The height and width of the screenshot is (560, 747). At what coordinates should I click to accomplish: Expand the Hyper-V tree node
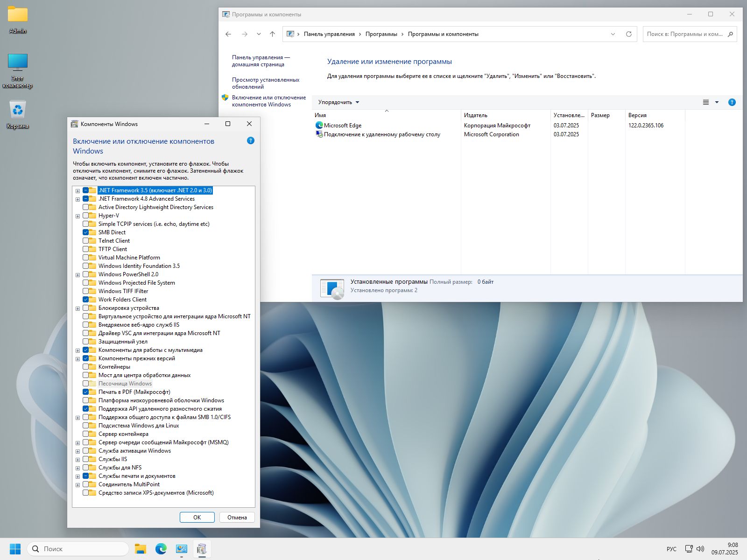tap(78, 216)
